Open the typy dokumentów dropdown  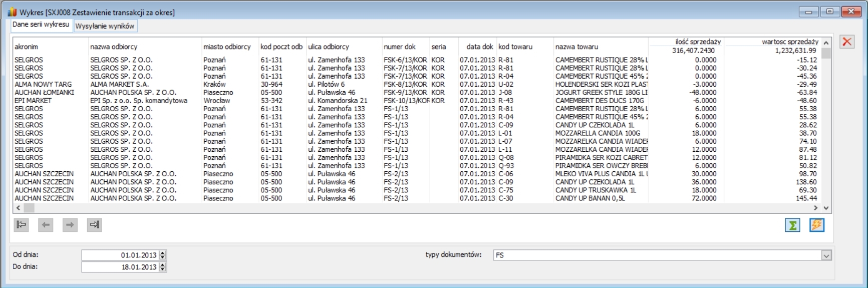[x=826, y=255]
